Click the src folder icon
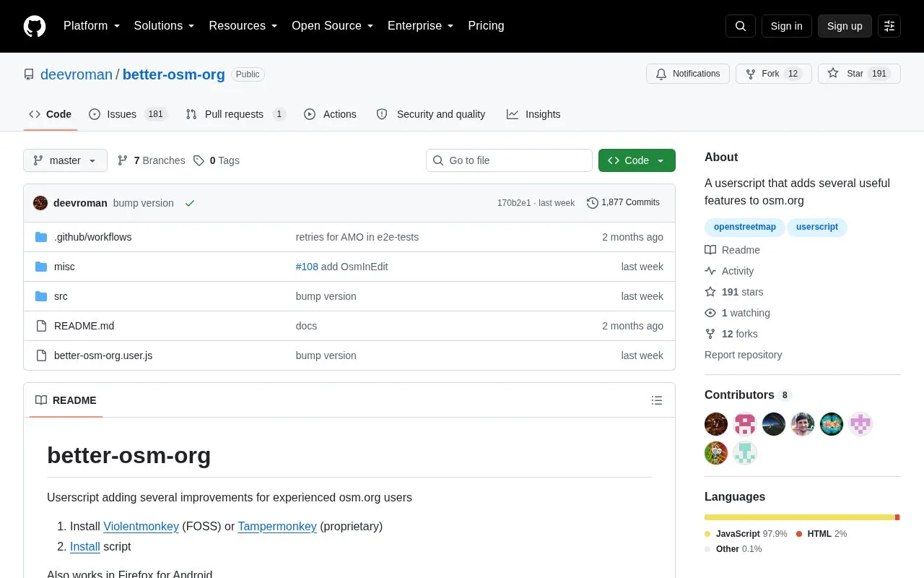924x578 pixels. (41, 296)
